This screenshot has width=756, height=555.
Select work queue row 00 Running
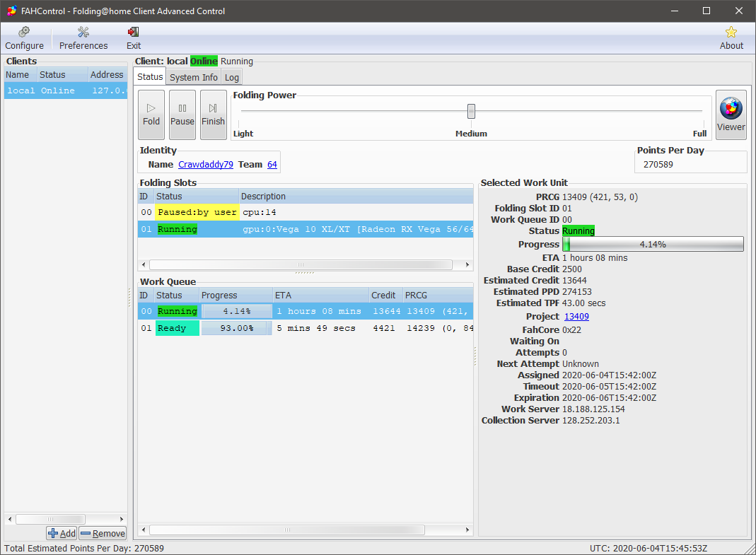click(x=306, y=312)
